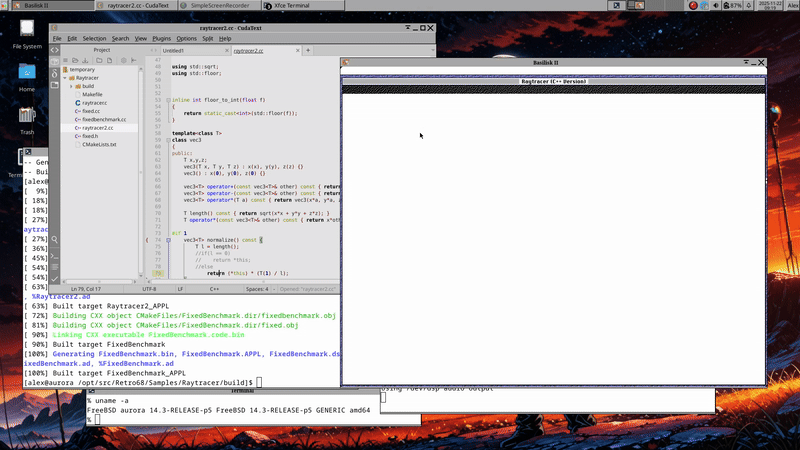The height and width of the screenshot is (450, 800).
Task: Expand the build folder in tree
Action: pos(71,86)
